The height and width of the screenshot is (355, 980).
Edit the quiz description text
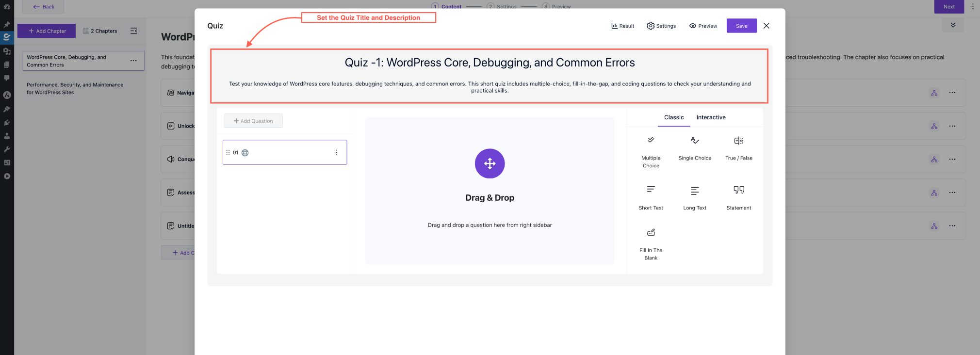coord(490,87)
